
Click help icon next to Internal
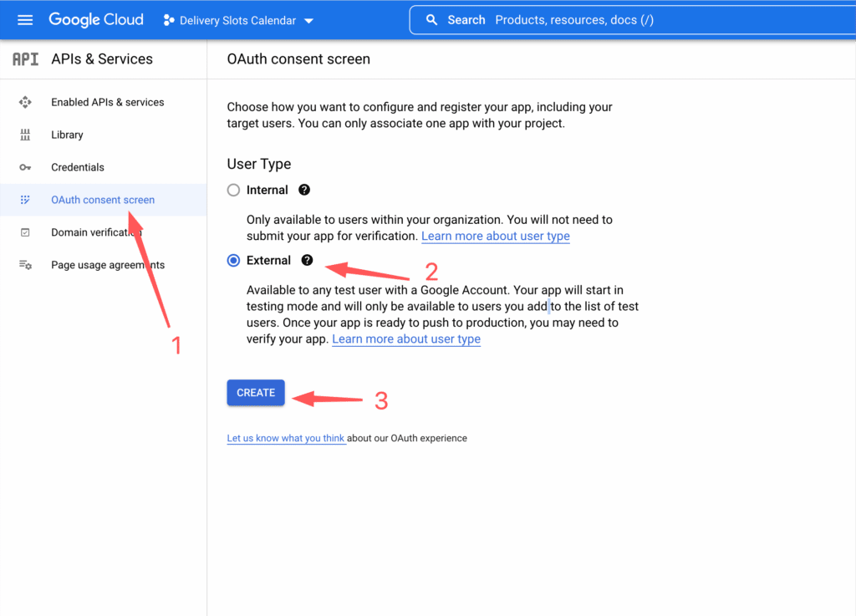304,190
